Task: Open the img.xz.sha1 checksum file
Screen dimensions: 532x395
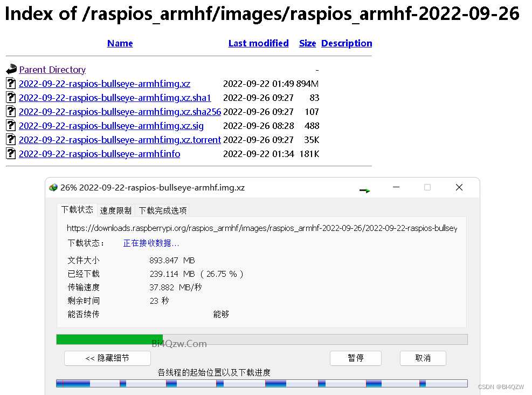Action: click(115, 98)
